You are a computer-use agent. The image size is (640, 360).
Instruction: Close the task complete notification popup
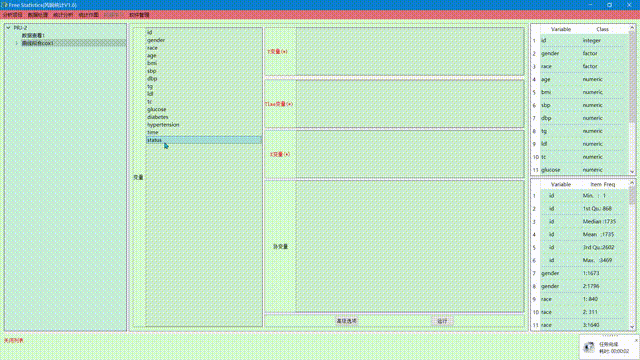click(x=636, y=340)
